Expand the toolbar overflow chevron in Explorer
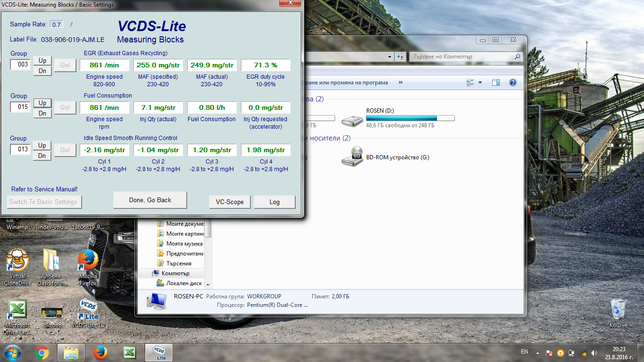The image size is (644, 362). pyautogui.click(x=401, y=82)
